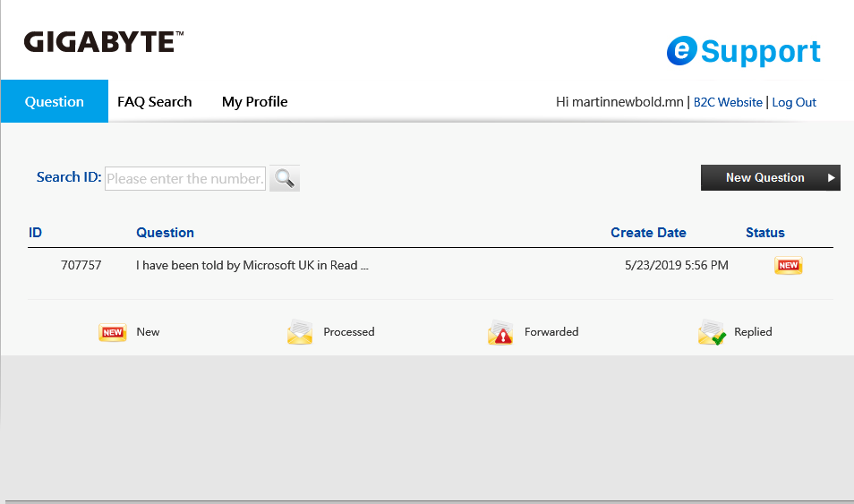Click the Forwarded warning envelope icon
854x504 pixels.
click(500, 332)
